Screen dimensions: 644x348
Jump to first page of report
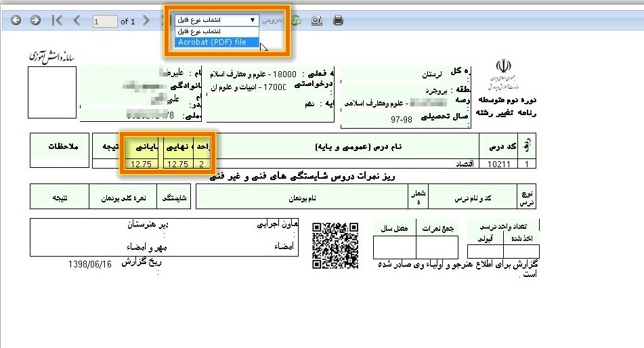57,21
